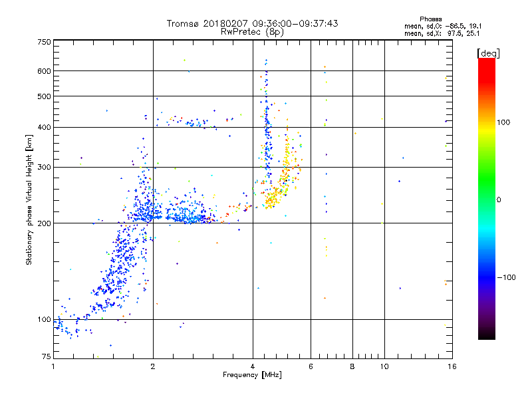
Task: Click the colorbar label "-100"
Action: (x=506, y=277)
